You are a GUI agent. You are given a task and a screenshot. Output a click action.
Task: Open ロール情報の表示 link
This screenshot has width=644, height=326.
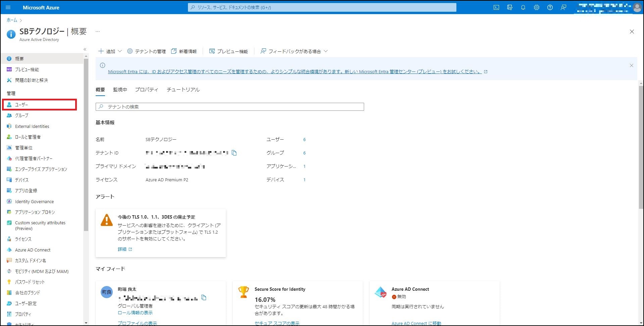pos(135,313)
